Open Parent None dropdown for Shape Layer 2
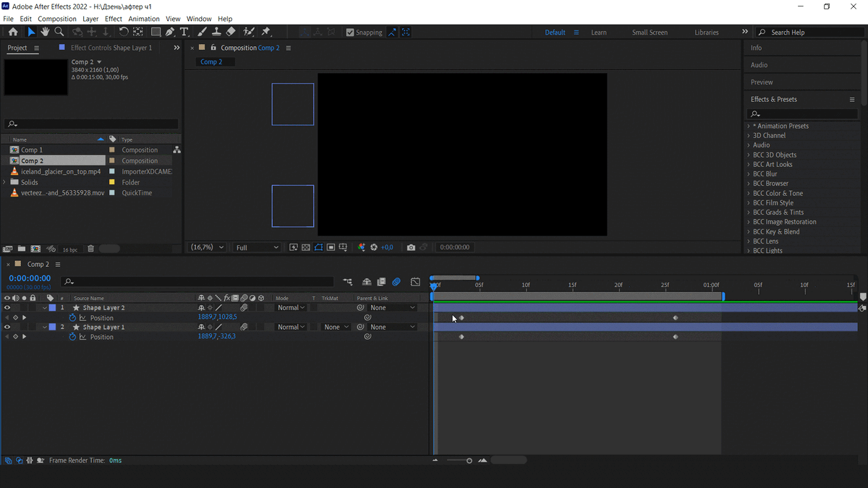Viewport: 868px width, 488px height. coord(393,308)
